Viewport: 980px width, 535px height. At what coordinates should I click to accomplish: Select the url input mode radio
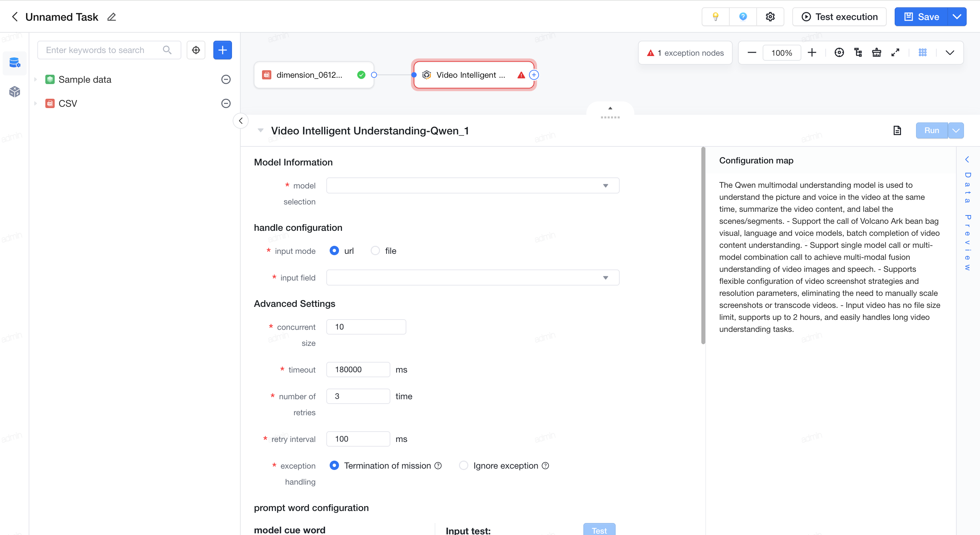pyautogui.click(x=334, y=250)
